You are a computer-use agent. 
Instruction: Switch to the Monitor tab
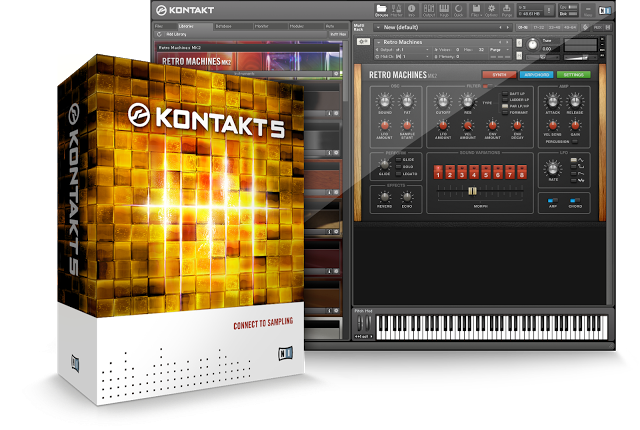[x=270, y=26]
